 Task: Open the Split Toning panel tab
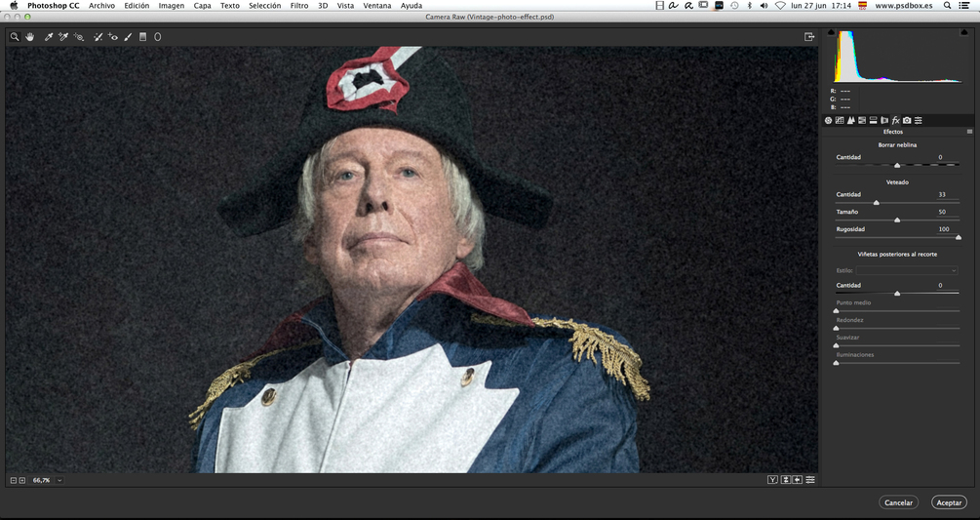pyautogui.click(x=873, y=120)
